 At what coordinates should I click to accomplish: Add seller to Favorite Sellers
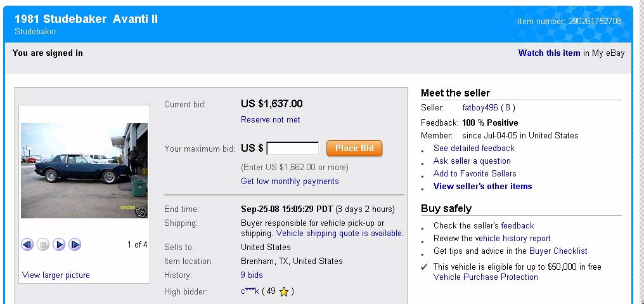[475, 173]
